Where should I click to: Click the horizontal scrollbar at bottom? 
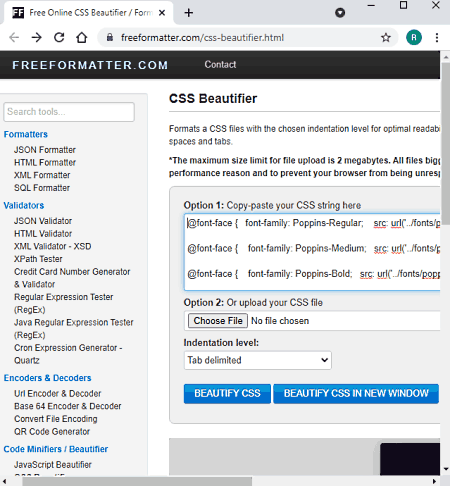click(x=137, y=481)
